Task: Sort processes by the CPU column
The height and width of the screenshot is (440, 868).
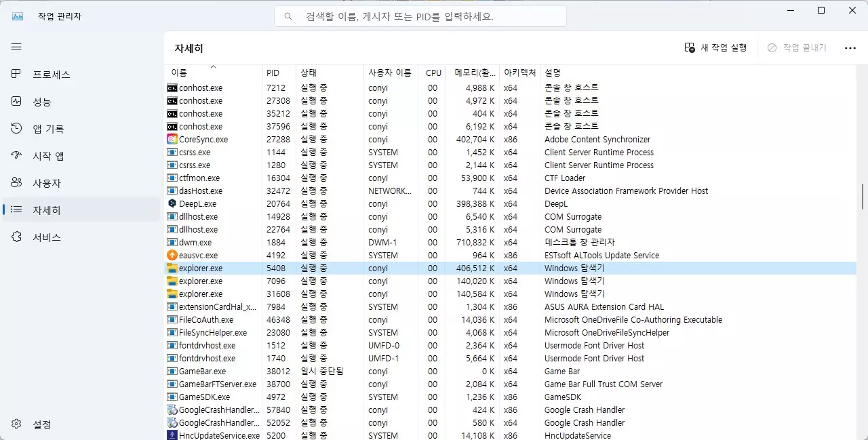Action: click(433, 73)
